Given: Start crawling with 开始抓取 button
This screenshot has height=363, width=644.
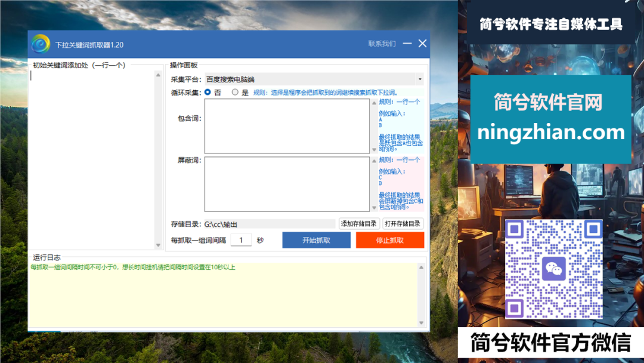Looking at the screenshot, I should coord(316,240).
